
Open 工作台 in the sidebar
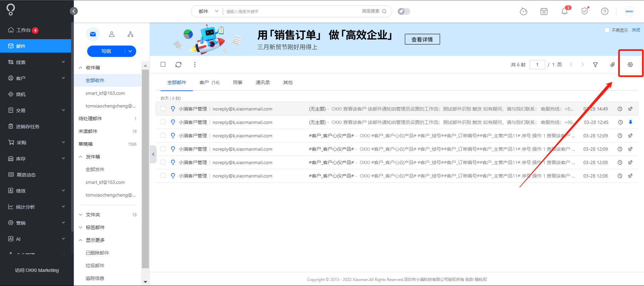click(x=23, y=30)
